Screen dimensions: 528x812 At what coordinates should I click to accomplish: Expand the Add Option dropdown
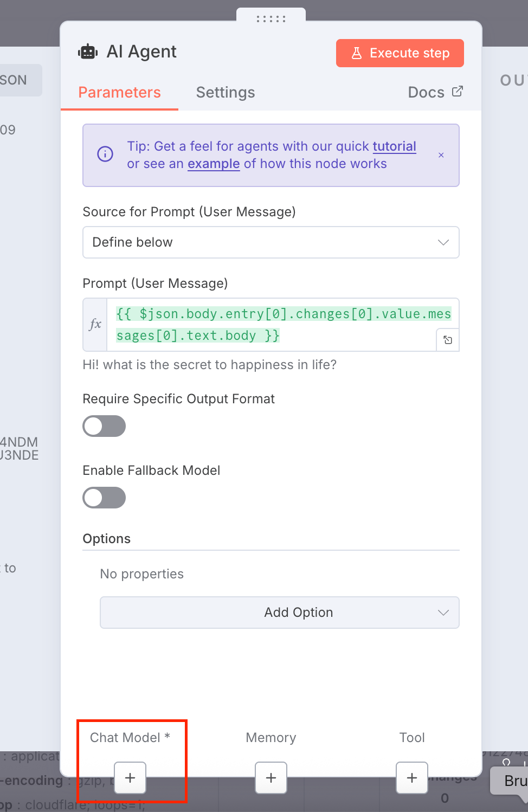[280, 613]
